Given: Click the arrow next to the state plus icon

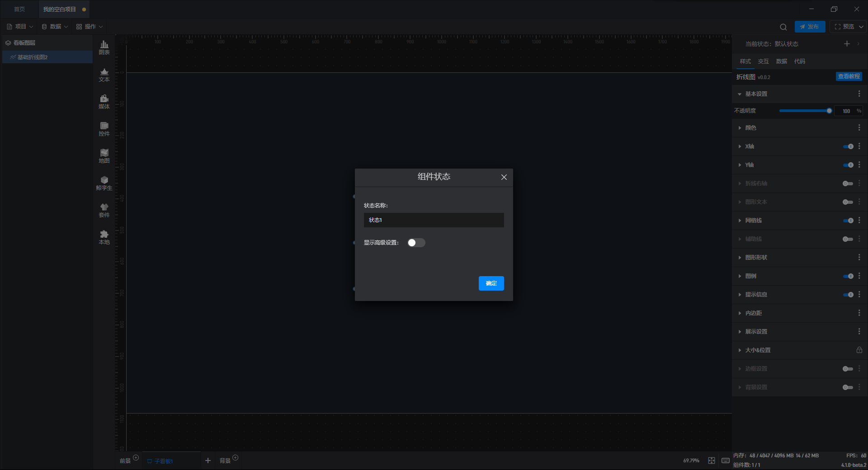Looking at the screenshot, I should click(x=858, y=43).
